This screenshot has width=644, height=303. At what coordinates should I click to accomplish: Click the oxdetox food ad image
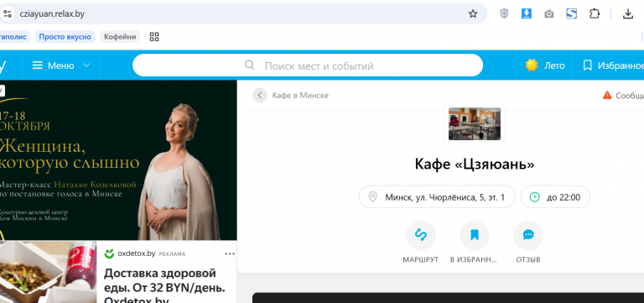coord(48,272)
